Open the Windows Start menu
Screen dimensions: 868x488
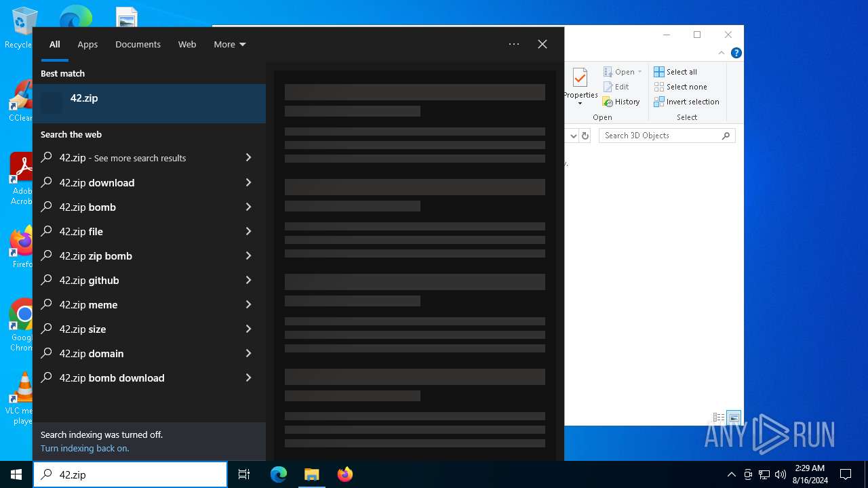click(x=16, y=474)
